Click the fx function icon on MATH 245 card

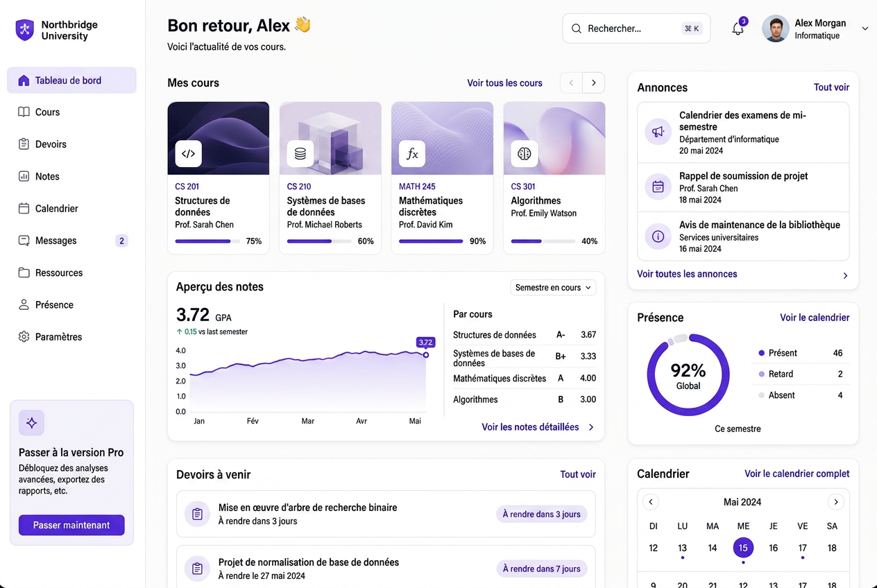pyautogui.click(x=412, y=154)
